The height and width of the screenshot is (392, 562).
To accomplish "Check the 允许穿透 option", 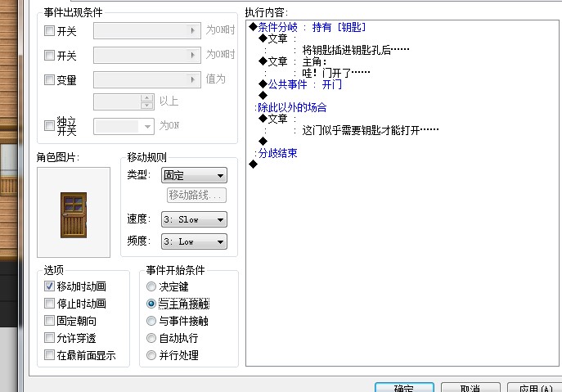I will [49, 338].
